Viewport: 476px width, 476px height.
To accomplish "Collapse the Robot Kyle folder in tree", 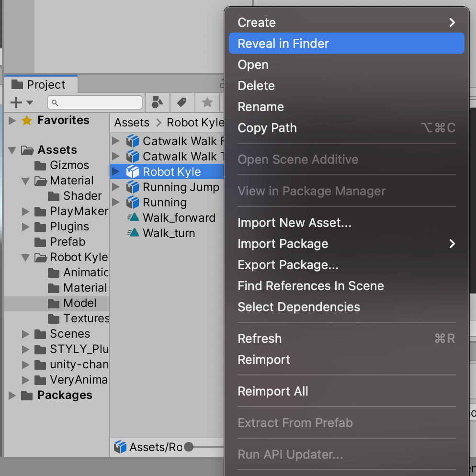I will (x=25, y=258).
